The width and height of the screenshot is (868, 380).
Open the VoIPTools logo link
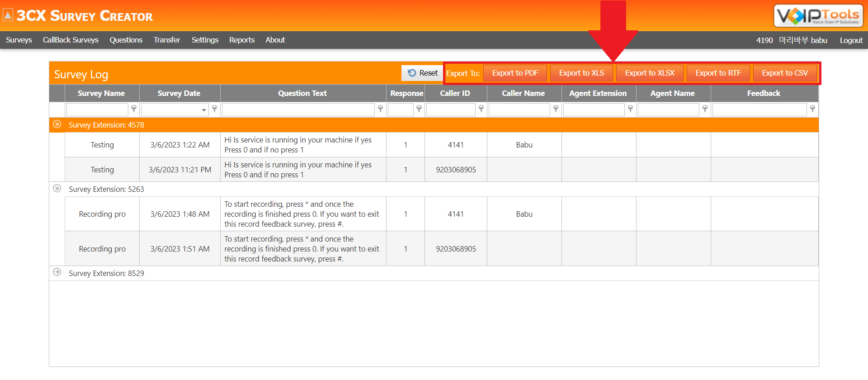(x=818, y=16)
